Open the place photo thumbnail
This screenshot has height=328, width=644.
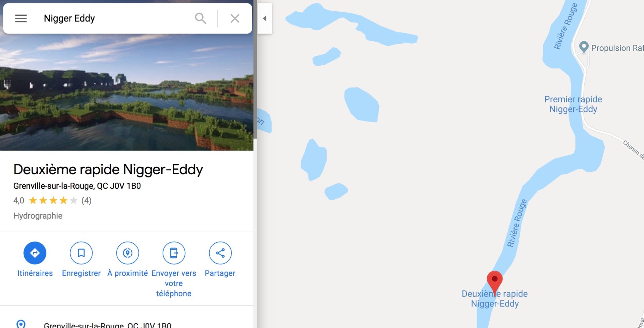pos(127,92)
